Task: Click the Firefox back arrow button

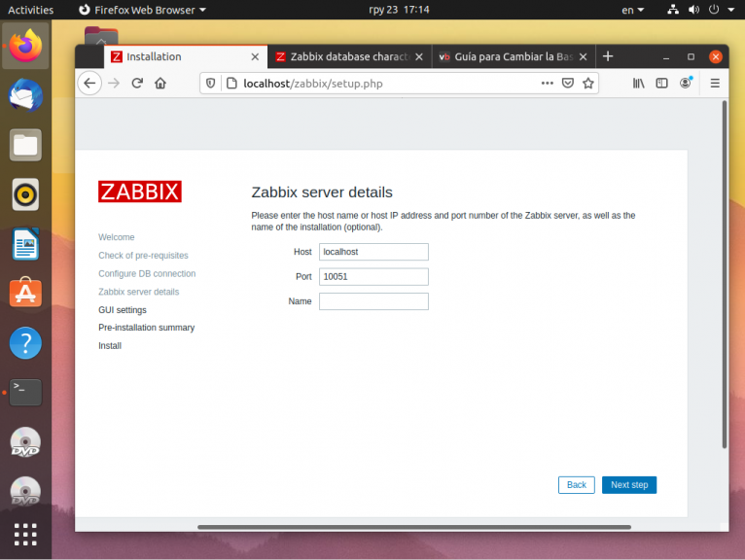Action: 89,84
